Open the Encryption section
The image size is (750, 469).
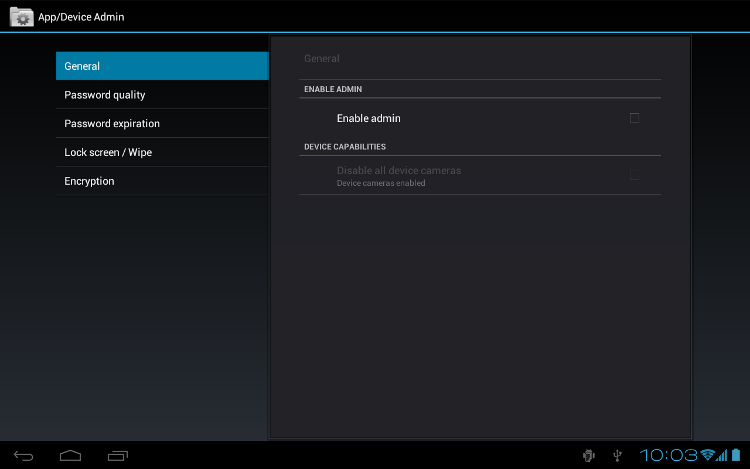coord(162,181)
